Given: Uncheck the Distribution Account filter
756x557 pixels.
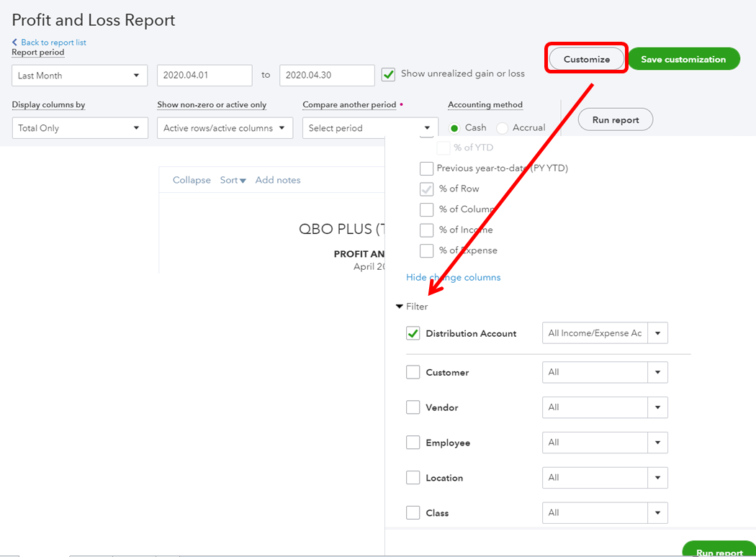Looking at the screenshot, I should 413,333.
